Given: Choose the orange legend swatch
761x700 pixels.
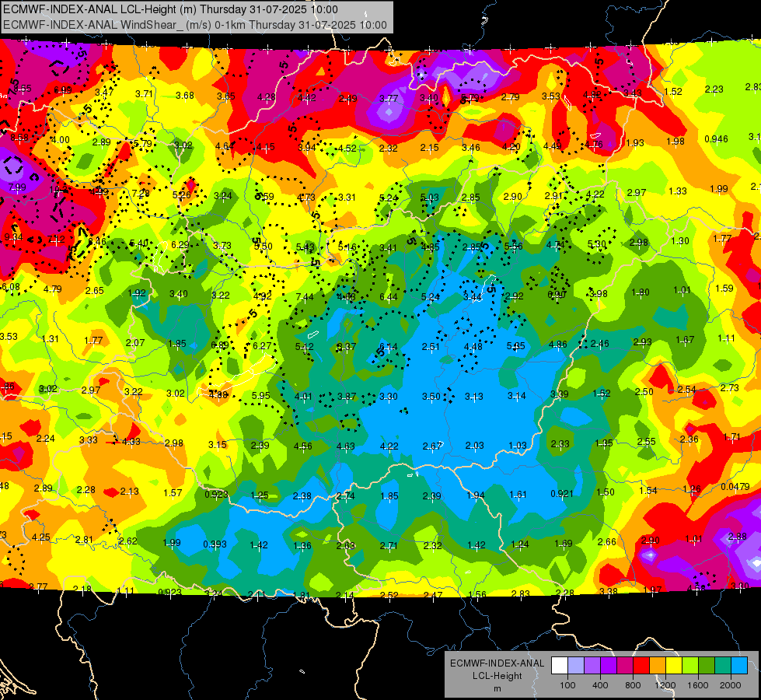Looking at the screenshot, I should click(x=657, y=666).
